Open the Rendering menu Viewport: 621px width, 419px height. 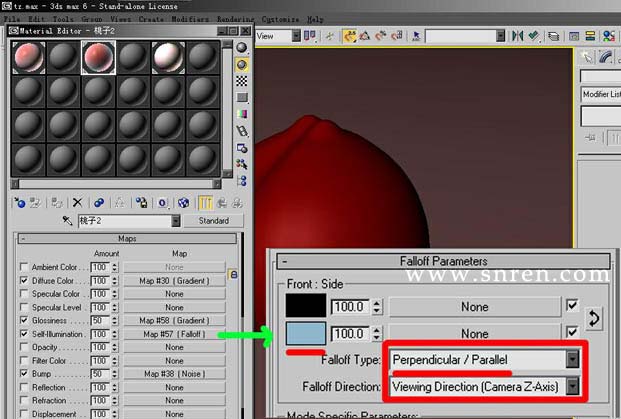coord(236,19)
